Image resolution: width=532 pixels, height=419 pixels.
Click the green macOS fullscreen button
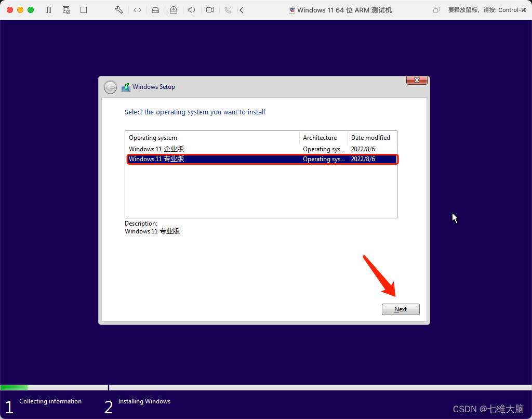click(31, 10)
